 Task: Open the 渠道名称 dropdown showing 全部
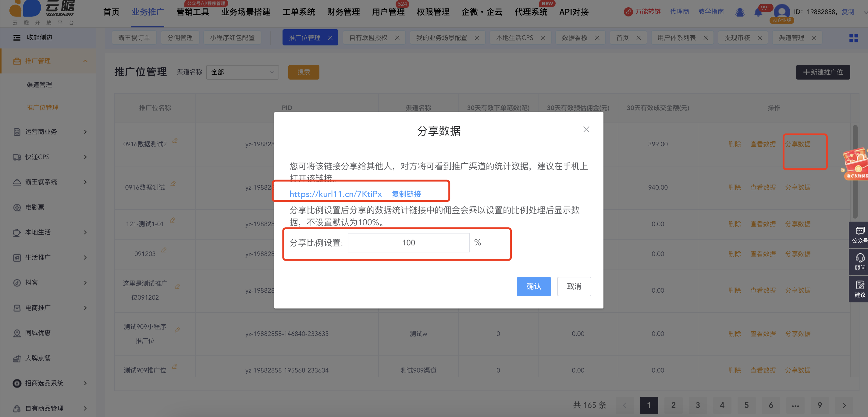(x=242, y=72)
